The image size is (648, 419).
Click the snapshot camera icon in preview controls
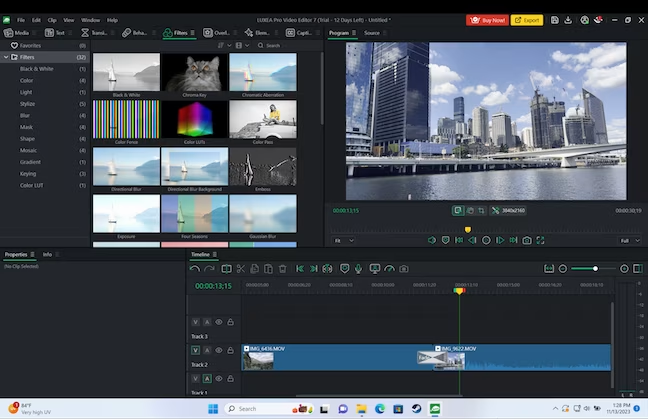(x=527, y=240)
